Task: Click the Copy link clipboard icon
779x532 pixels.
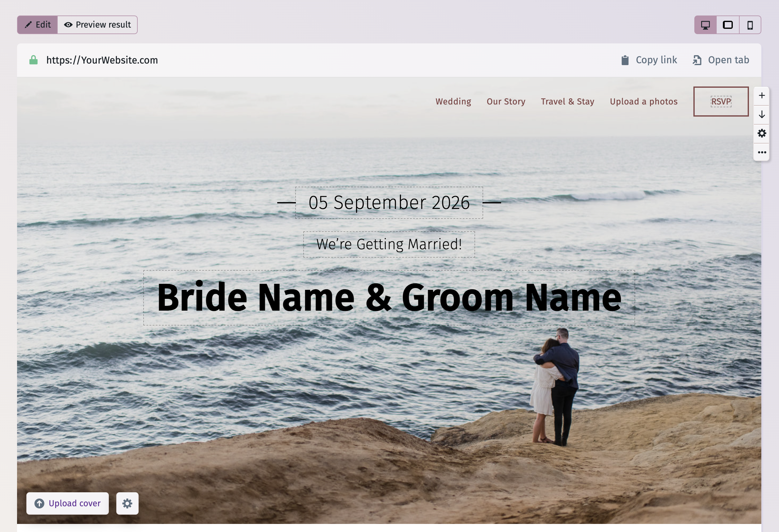Action: tap(625, 60)
